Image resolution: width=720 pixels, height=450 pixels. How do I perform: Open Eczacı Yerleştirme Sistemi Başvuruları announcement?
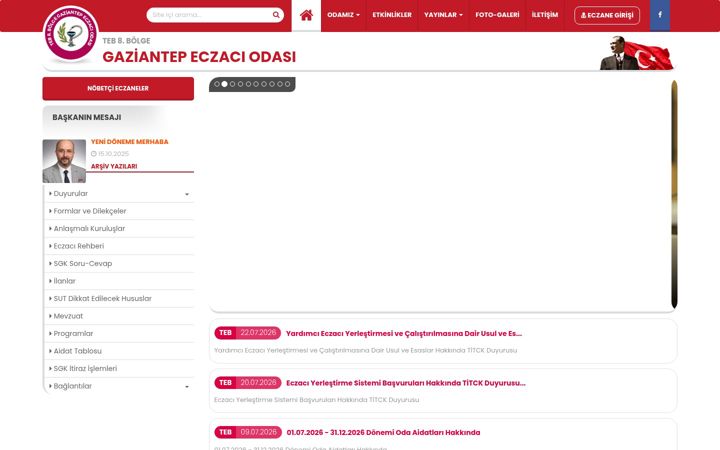(x=405, y=383)
